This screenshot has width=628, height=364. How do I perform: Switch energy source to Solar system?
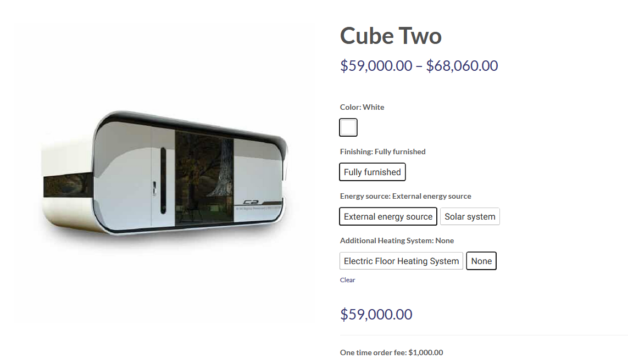470,216
